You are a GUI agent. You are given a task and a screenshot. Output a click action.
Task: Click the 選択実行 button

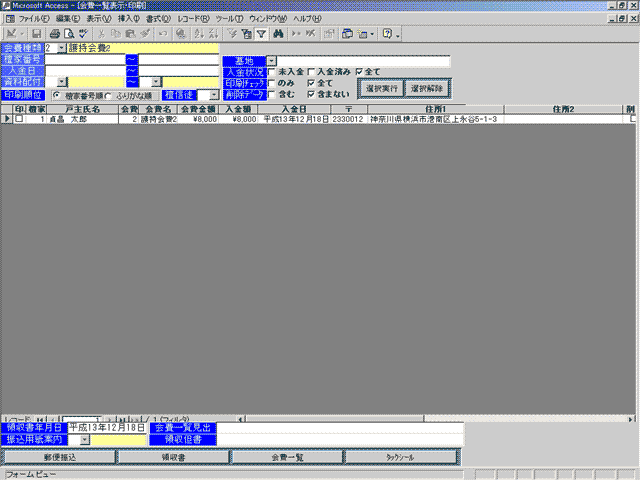(380, 88)
